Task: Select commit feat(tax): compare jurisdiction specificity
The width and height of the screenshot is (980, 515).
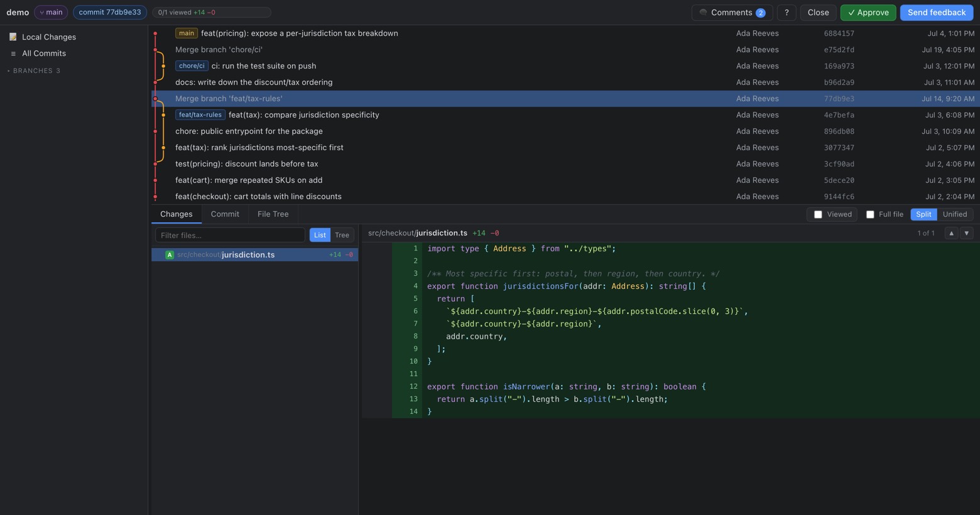Action: point(565,115)
